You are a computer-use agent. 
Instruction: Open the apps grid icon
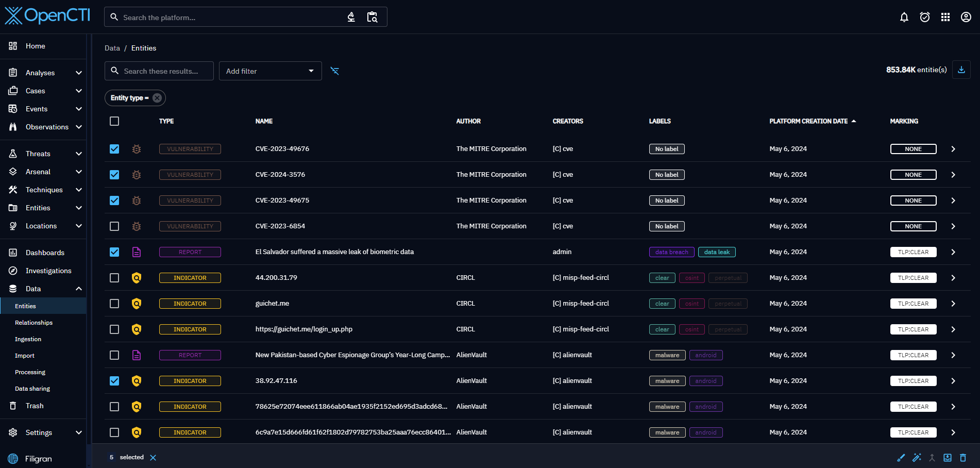pyautogui.click(x=945, y=18)
